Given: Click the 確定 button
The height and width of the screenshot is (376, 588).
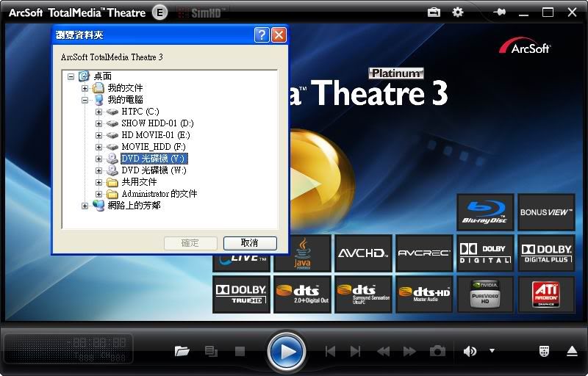Looking at the screenshot, I should (190, 243).
